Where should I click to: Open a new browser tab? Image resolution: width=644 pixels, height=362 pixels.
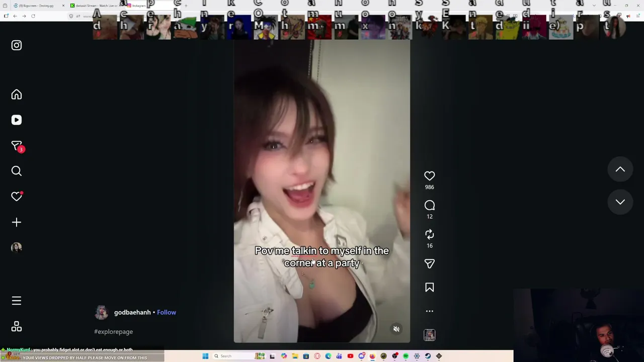(186, 6)
